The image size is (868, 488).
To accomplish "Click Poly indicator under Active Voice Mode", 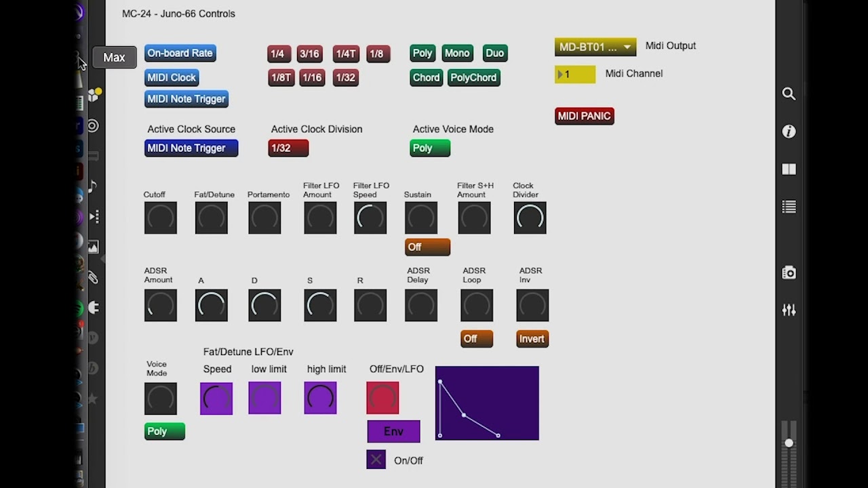I will point(430,148).
